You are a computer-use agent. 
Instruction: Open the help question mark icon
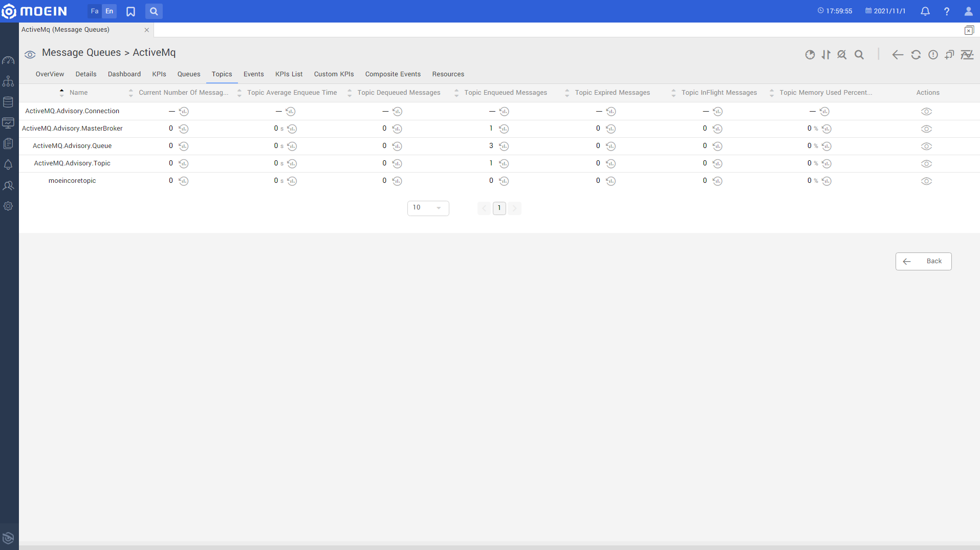coord(947,11)
